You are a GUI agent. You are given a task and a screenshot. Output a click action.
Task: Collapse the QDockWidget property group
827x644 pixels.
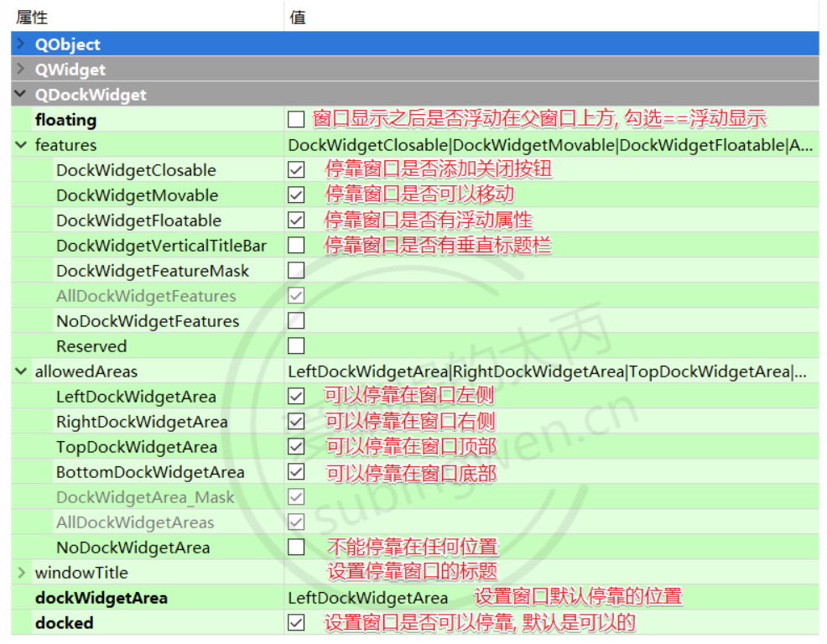coord(21,95)
